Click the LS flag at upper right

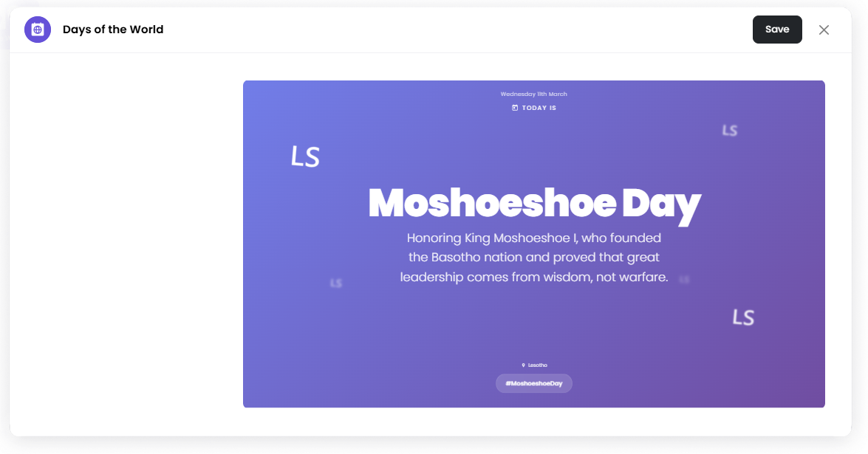[x=730, y=131]
